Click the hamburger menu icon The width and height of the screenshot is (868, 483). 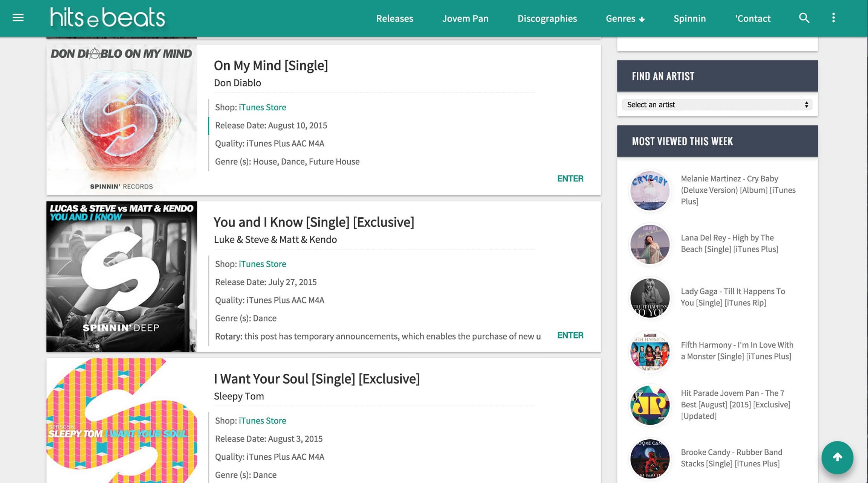[18, 17]
